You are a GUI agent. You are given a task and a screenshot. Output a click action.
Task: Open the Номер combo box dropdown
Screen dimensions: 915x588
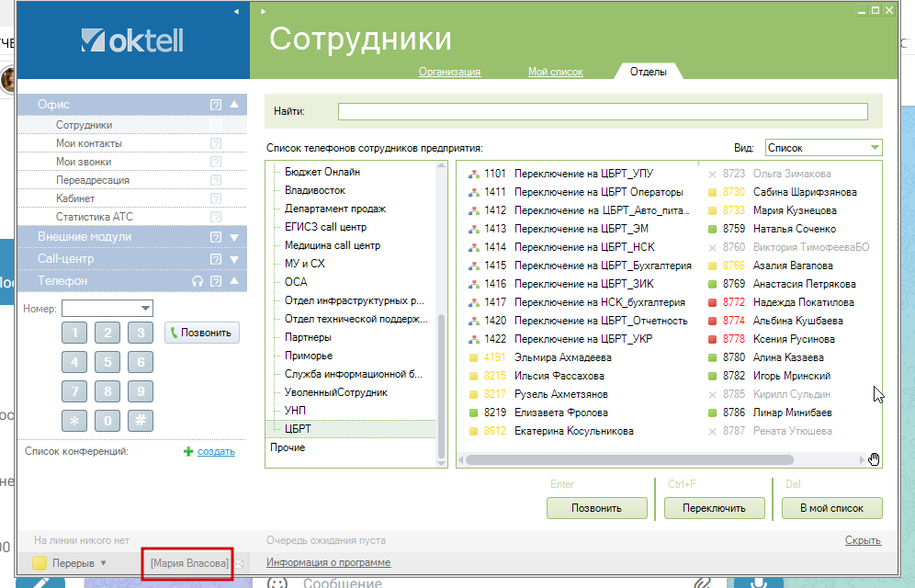click(x=146, y=308)
